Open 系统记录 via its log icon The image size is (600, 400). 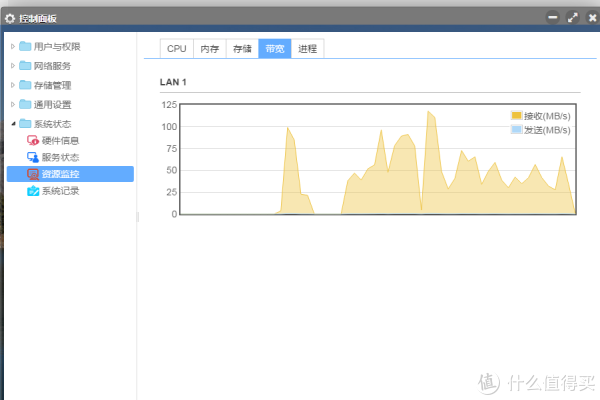tap(33, 191)
